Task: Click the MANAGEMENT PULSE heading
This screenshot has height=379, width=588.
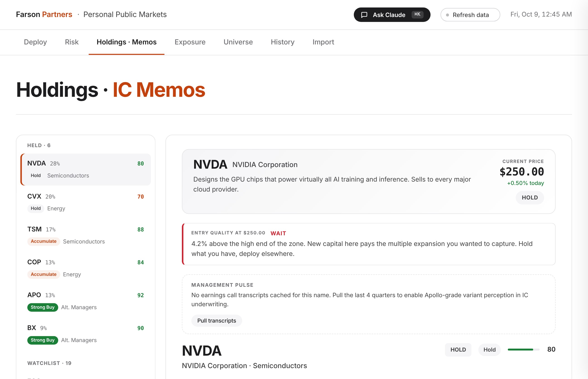Action: click(x=222, y=285)
